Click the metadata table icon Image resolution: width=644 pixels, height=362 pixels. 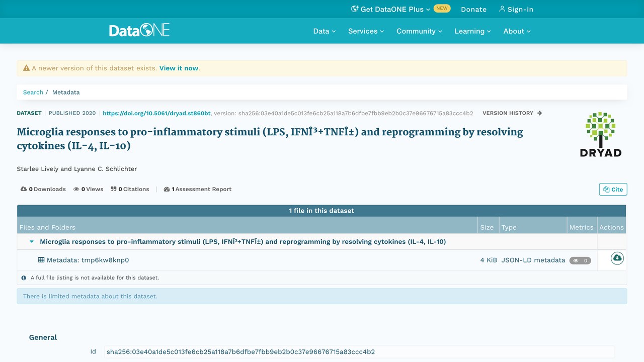click(41, 260)
